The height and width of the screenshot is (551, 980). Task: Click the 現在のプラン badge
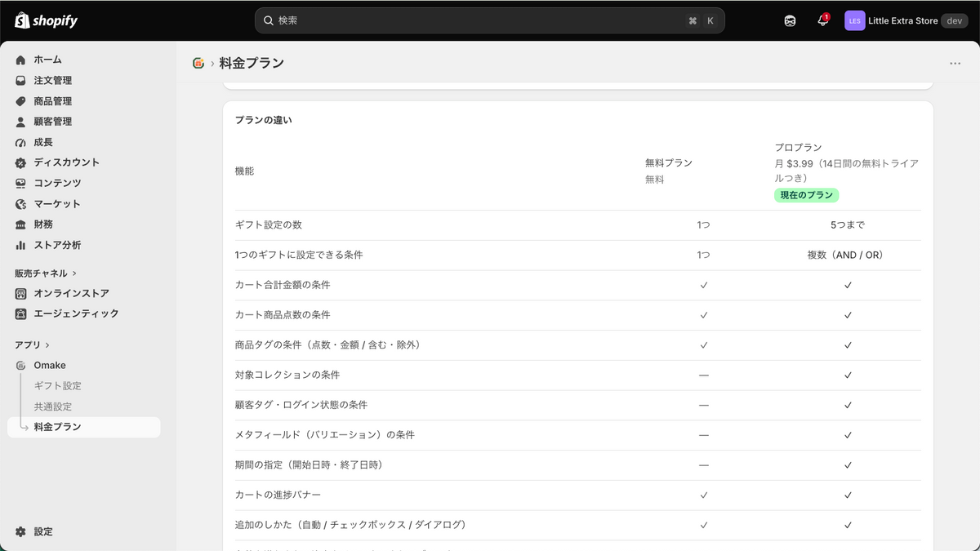(807, 195)
